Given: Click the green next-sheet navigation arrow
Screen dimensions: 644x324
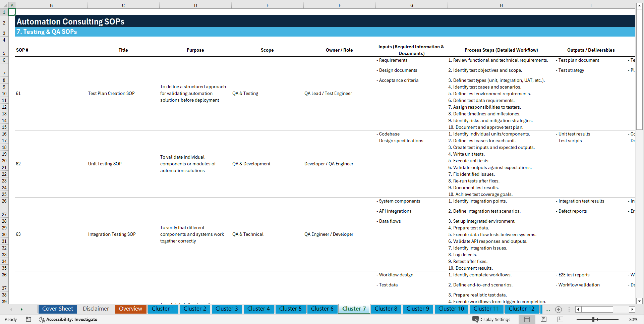Looking at the screenshot, I should 22,309.
